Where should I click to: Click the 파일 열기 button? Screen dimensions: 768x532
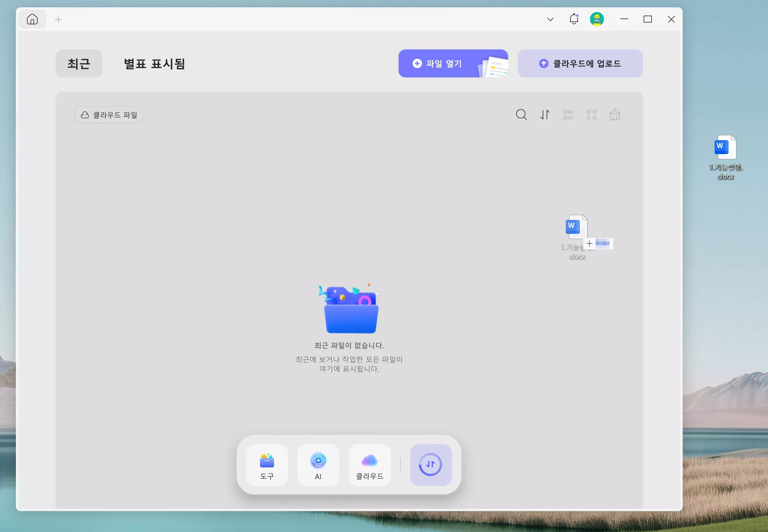click(453, 63)
